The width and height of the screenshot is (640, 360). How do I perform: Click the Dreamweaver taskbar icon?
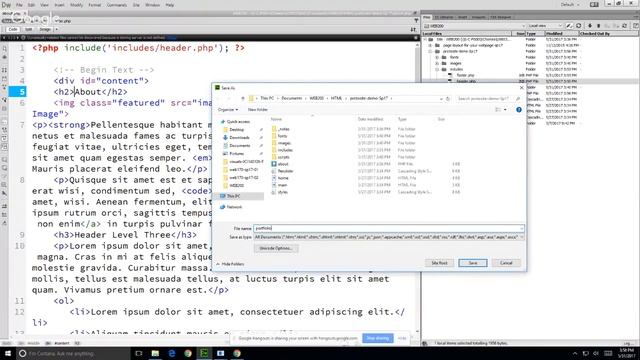pyautogui.click(x=204, y=353)
